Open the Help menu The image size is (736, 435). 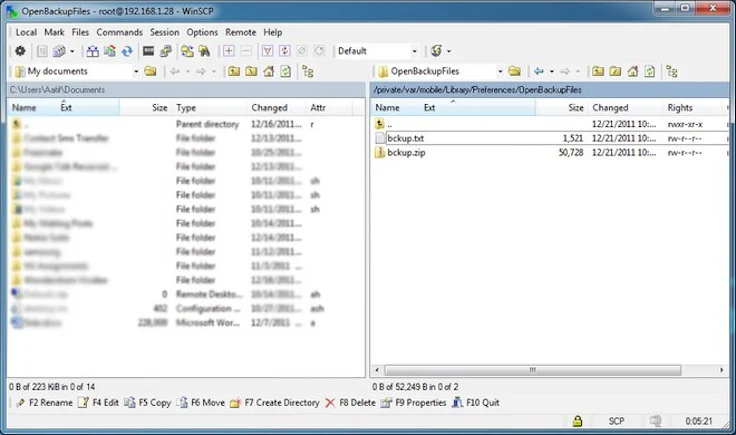273,32
